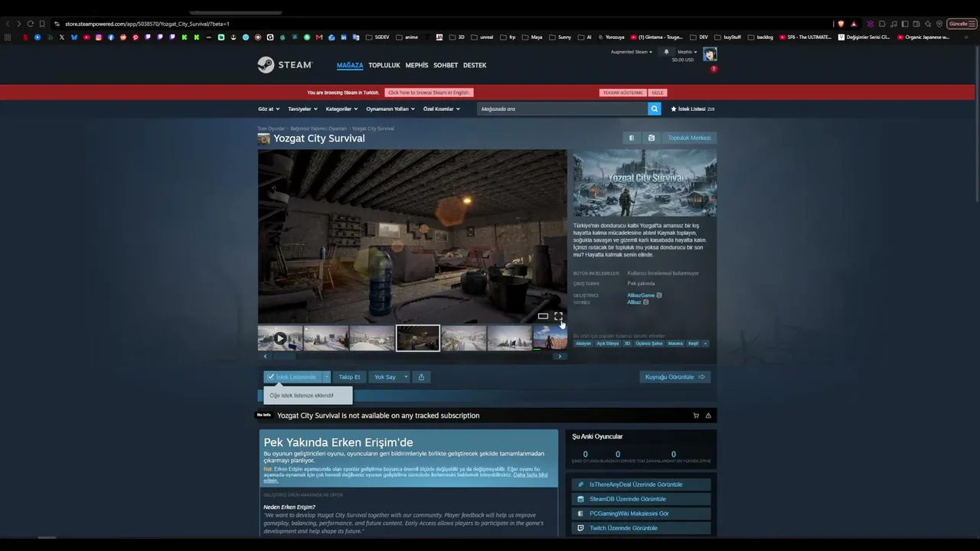This screenshot has height=551, width=980.
Task: Open the TOPLULUK menu
Action: tap(384, 65)
